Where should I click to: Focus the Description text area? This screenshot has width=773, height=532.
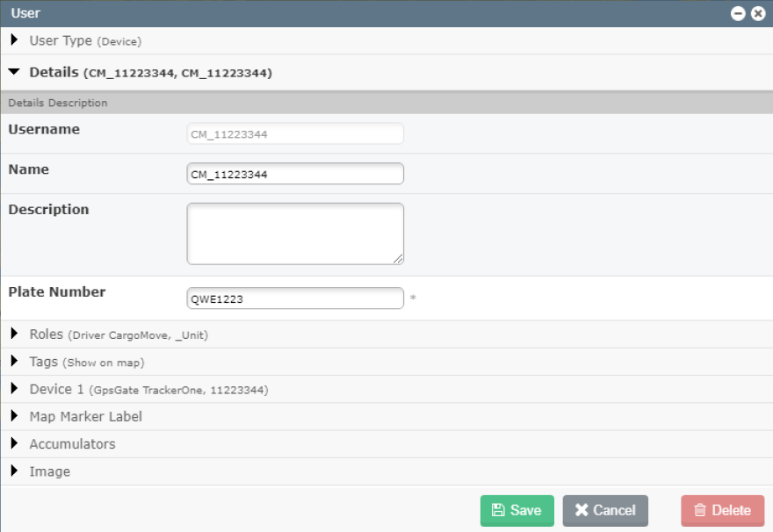295,234
